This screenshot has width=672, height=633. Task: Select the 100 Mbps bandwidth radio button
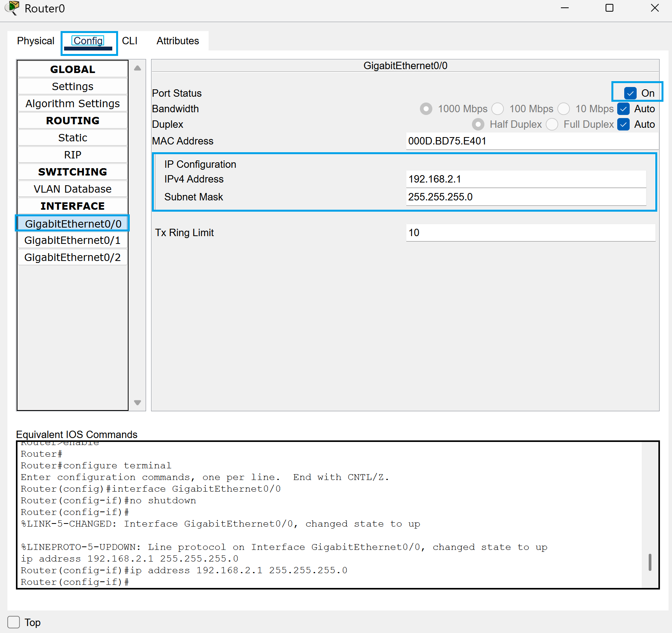pyautogui.click(x=498, y=109)
